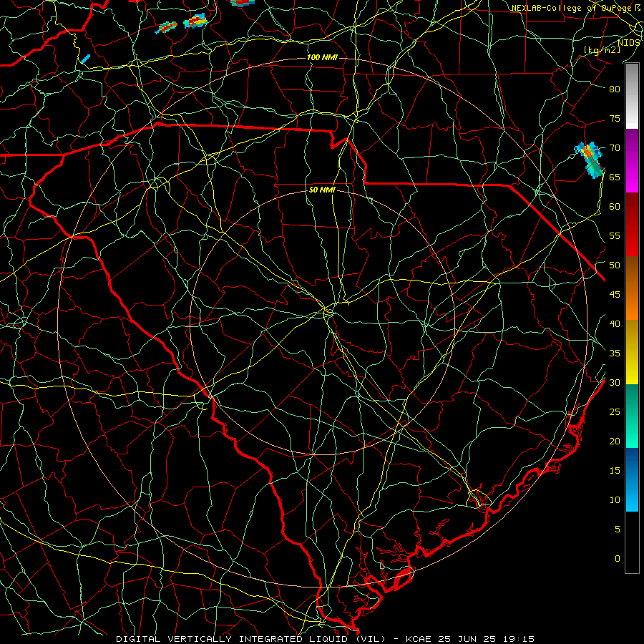Pick the blue-cyan band of the color scale

click(x=632, y=479)
